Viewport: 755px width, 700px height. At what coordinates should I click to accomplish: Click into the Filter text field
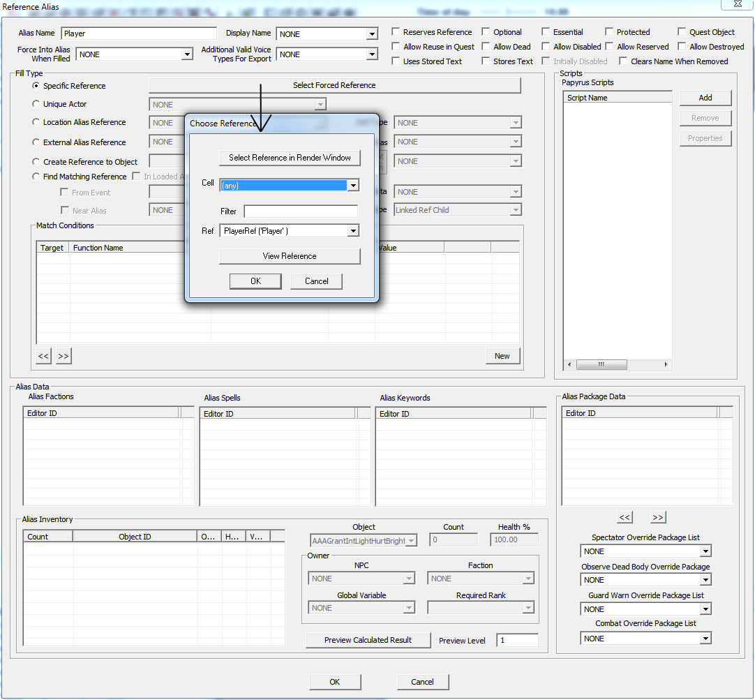pyautogui.click(x=301, y=211)
